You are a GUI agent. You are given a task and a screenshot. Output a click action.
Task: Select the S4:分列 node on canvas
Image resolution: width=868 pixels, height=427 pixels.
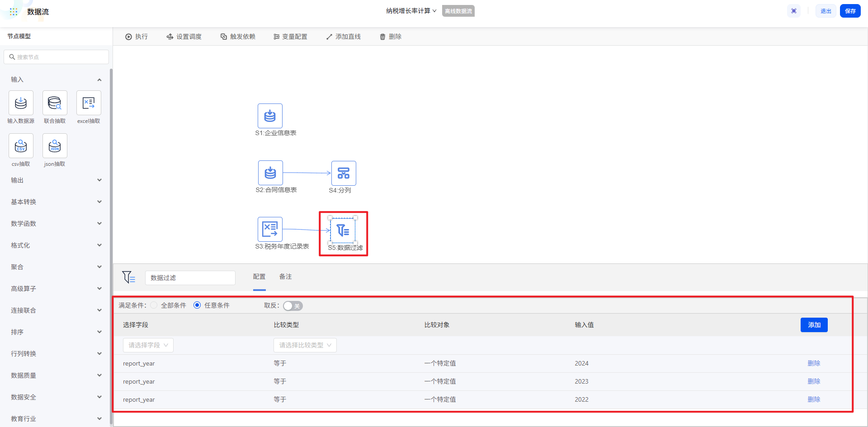coord(344,173)
